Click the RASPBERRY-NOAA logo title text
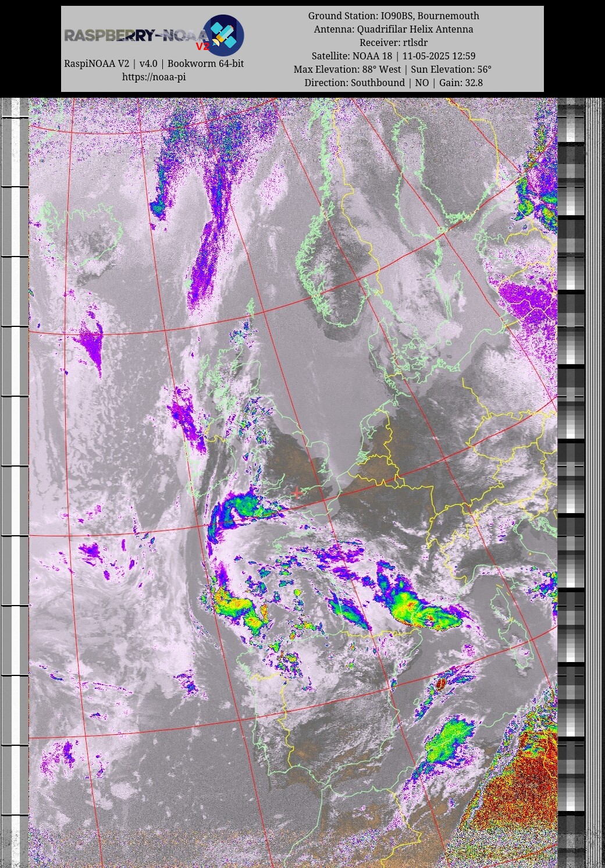This screenshot has width=605, height=868. 136,36
